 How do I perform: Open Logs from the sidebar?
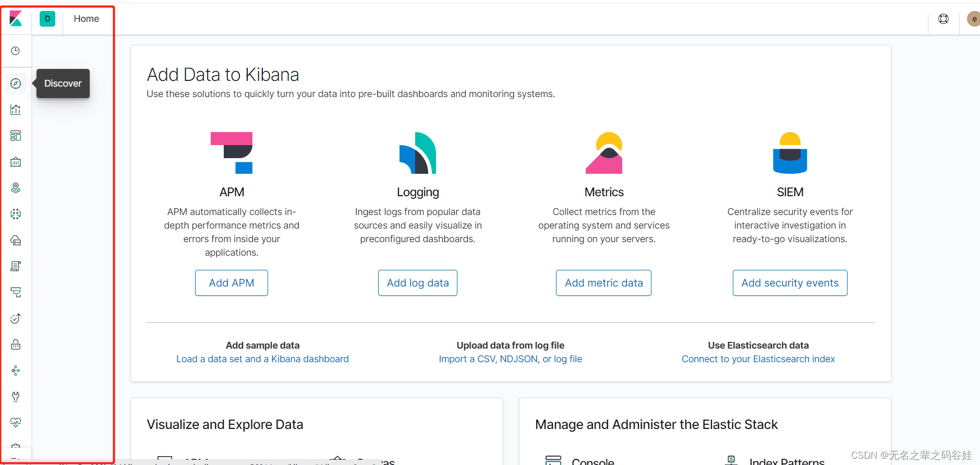16,266
